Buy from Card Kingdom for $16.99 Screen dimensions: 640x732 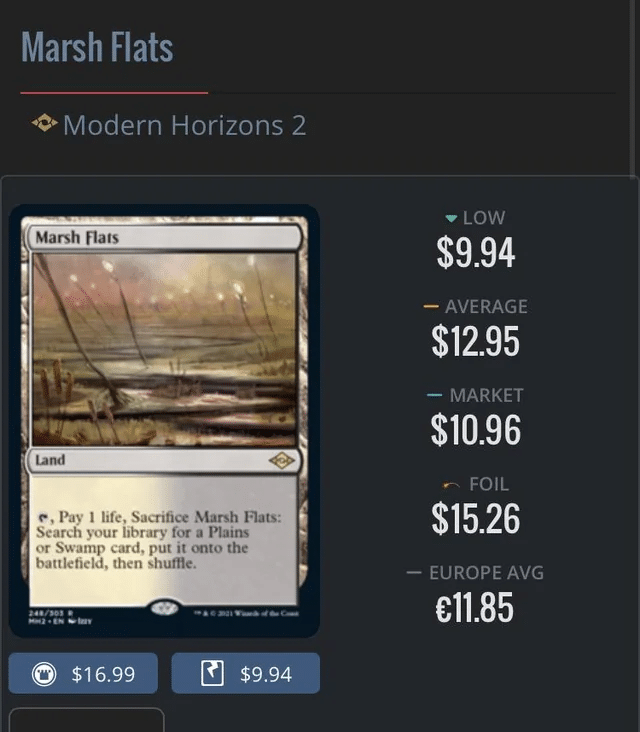pyautogui.click(x=83, y=673)
